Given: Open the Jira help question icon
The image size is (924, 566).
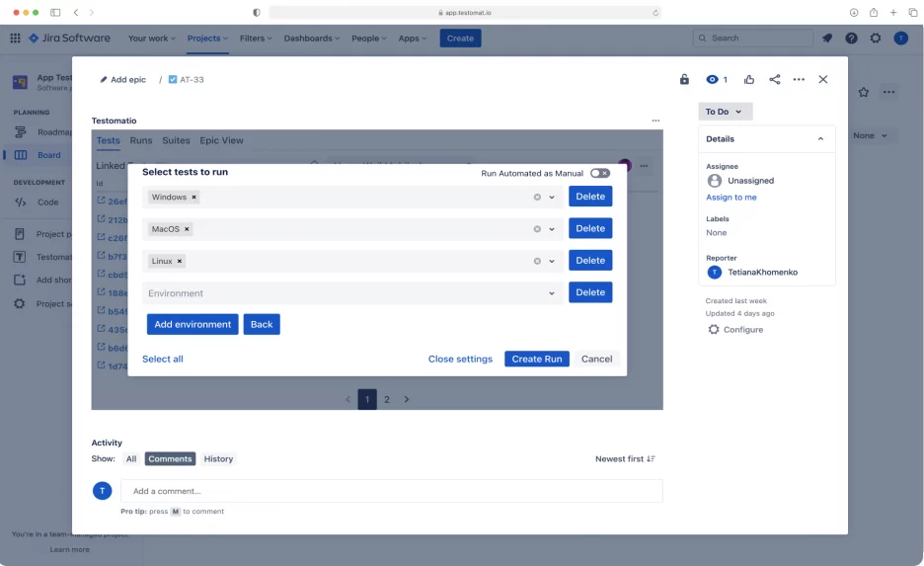Looking at the screenshot, I should (x=851, y=39).
